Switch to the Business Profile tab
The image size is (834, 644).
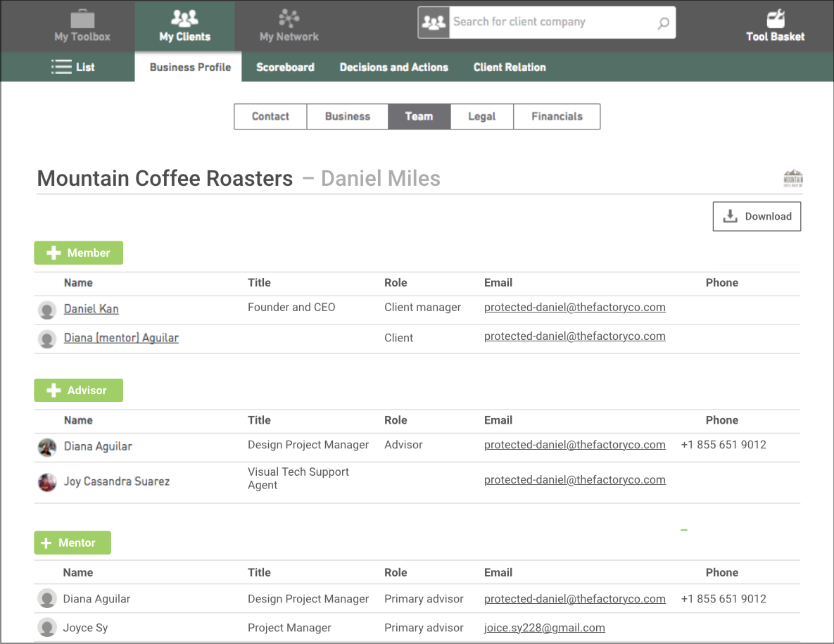[190, 67]
